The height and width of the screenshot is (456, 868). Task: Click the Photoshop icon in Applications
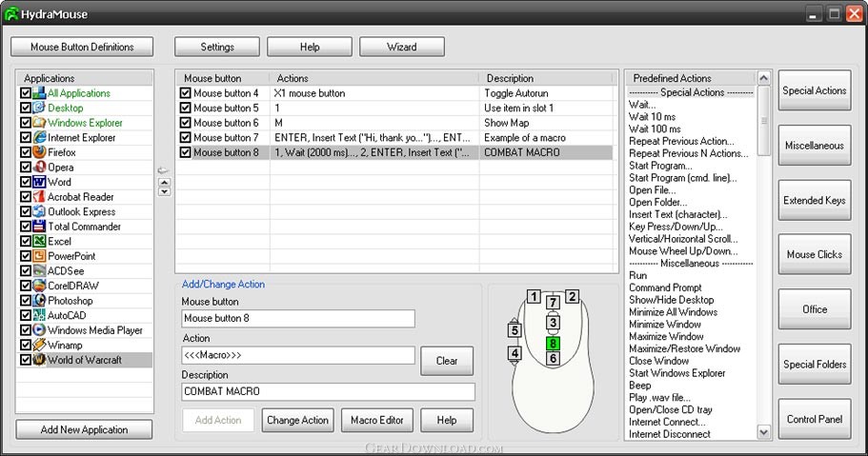coord(39,301)
